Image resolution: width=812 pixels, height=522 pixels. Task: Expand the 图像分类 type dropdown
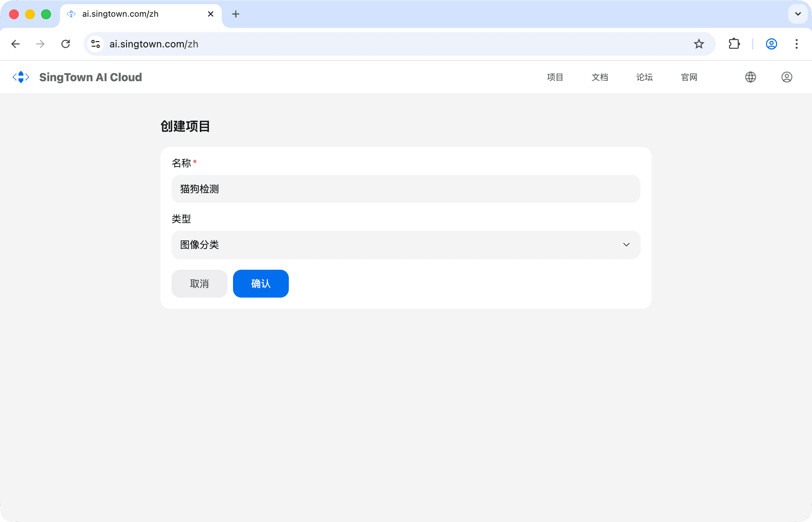pyautogui.click(x=406, y=245)
